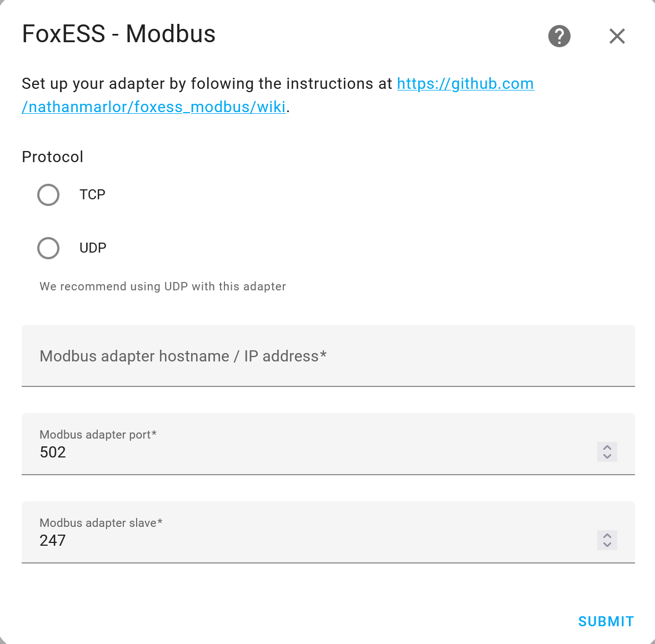The height and width of the screenshot is (644, 655).
Task: Select the port value 502
Action: point(53,452)
